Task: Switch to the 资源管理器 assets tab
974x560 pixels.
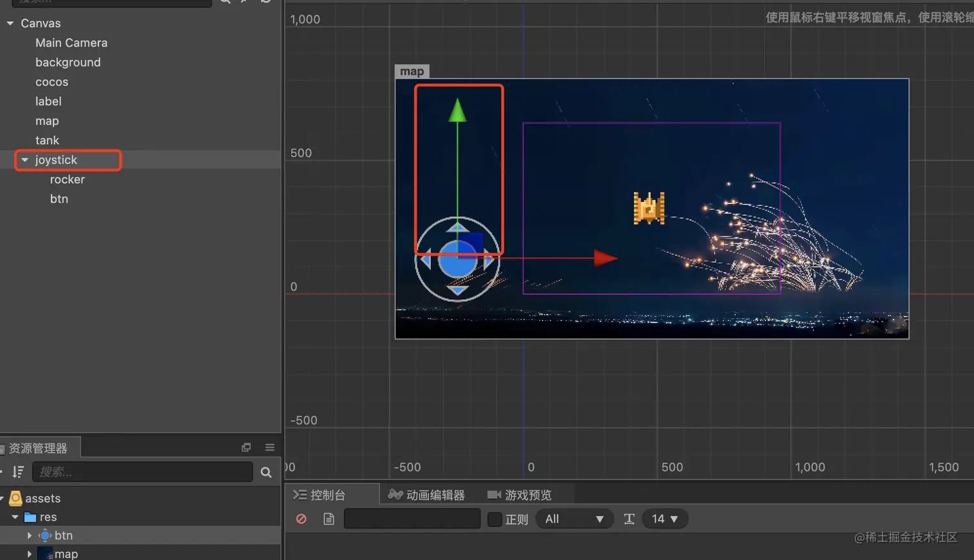Action: pyautogui.click(x=39, y=448)
